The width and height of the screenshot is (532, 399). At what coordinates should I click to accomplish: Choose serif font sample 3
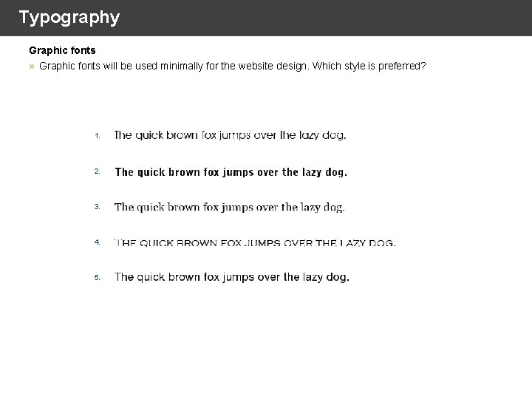230,207
